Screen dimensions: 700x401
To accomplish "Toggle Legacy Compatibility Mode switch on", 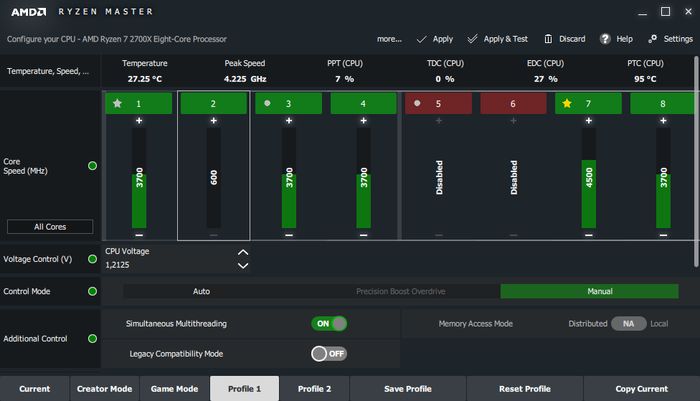I will pos(329,354).
